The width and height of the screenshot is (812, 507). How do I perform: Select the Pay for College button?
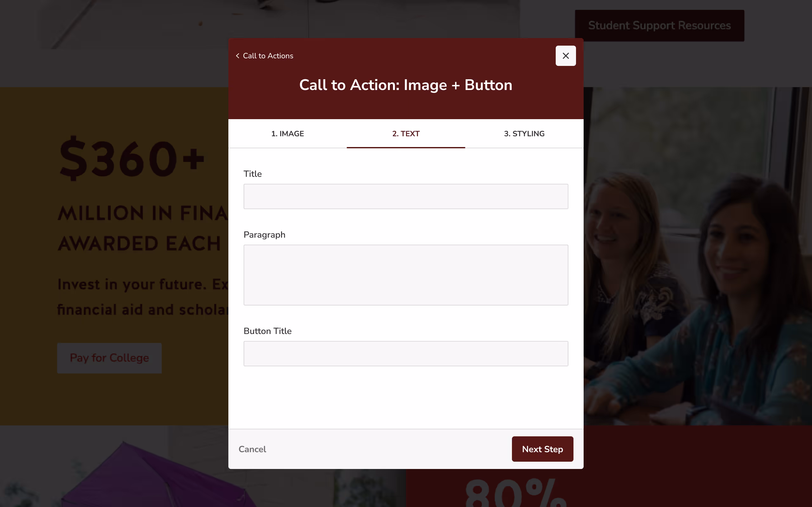(109, 358)
